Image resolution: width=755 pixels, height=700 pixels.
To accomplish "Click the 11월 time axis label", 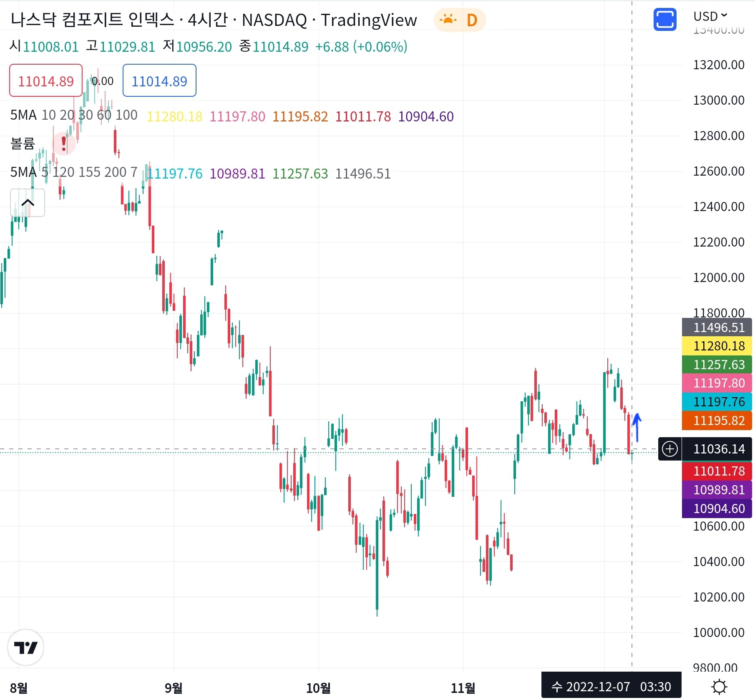I will click(463, 688).
